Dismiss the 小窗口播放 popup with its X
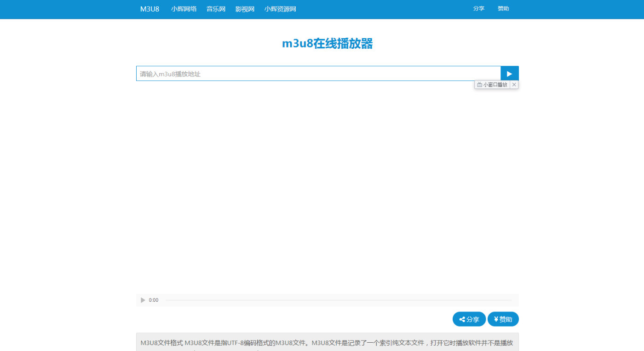 (x=514, y=84)
